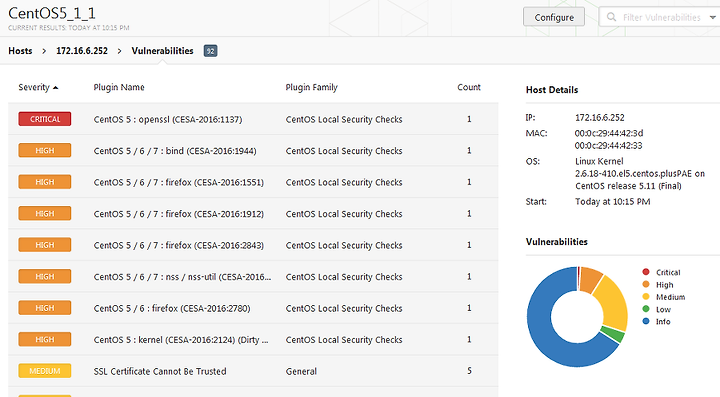Click the vulnerabilities count badge showing 92

click(x=210, y=51)
